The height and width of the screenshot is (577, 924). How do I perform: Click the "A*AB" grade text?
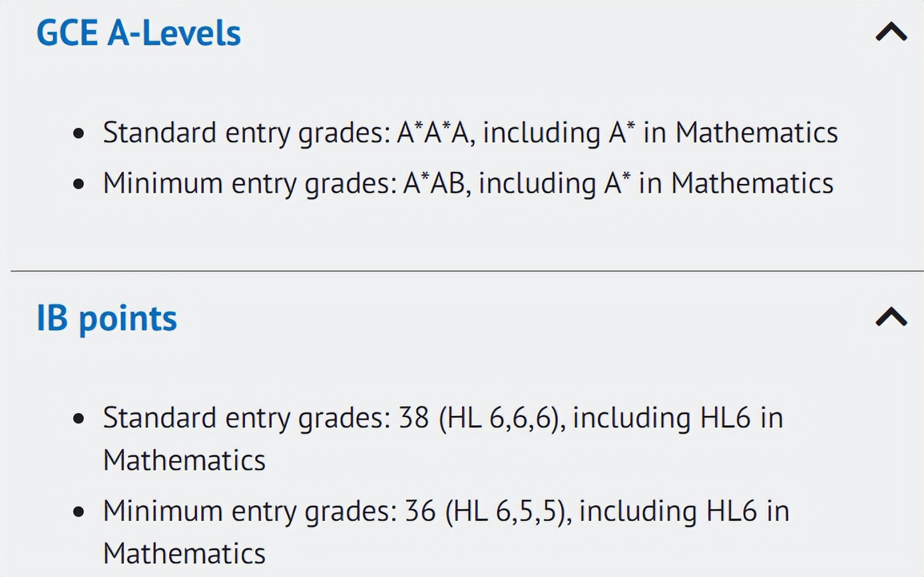coord(435,183)
